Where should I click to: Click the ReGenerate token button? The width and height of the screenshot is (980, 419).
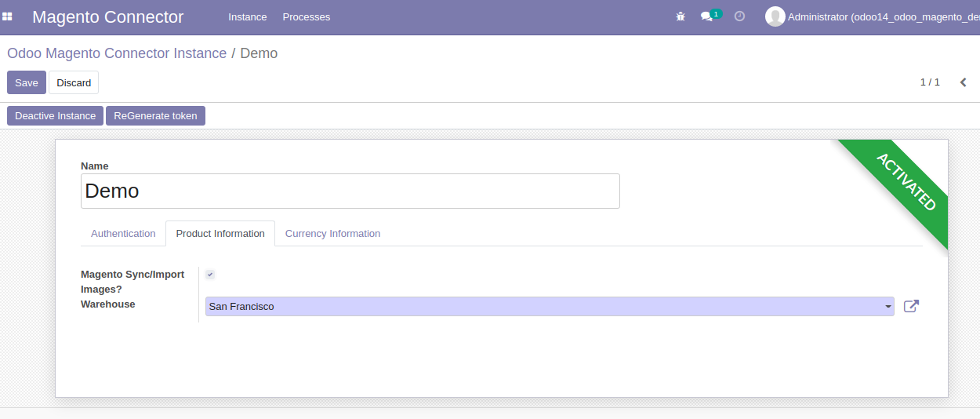pos(155,116)
